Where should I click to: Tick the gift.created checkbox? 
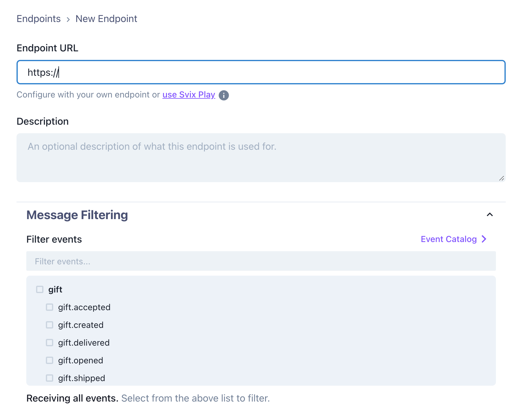[x=50, y=325]
